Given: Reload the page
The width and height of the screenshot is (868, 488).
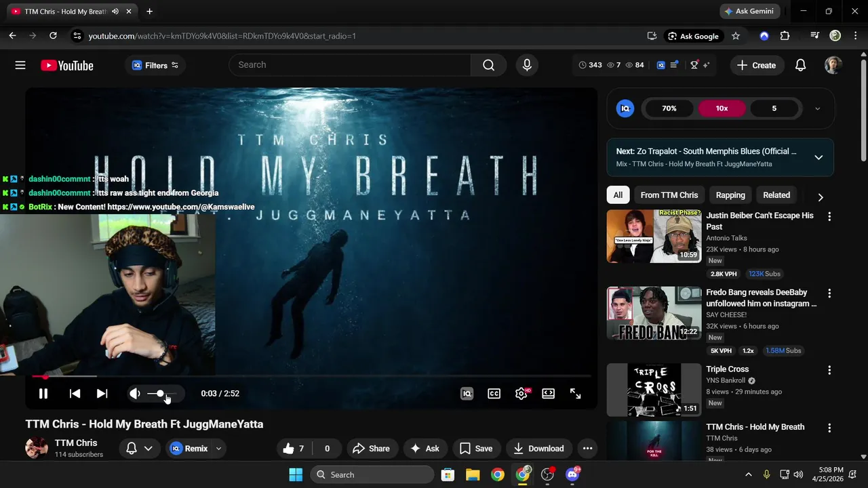Looking at the screenshot, I should click(x=53, y=36).
